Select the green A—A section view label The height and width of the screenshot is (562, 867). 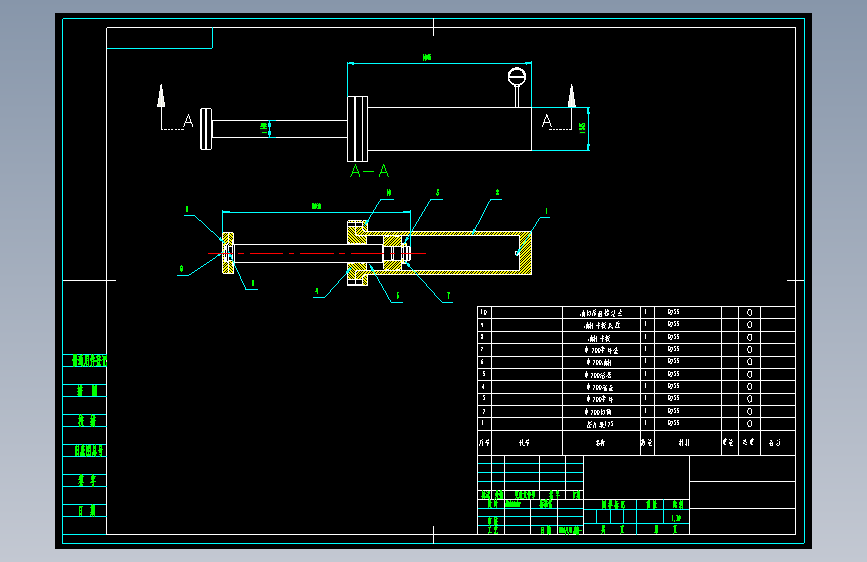[369, 171]
